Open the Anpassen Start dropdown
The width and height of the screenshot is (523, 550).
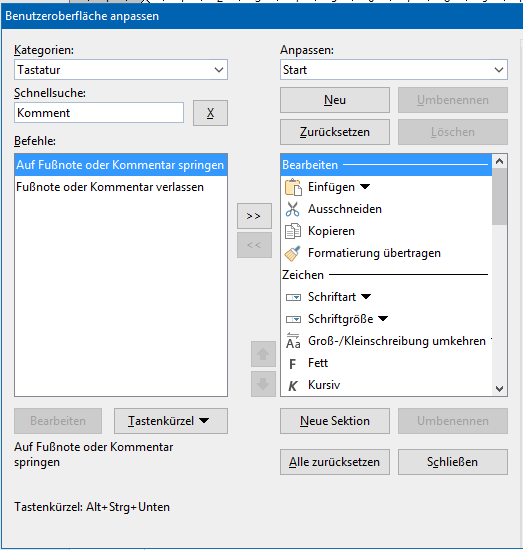(394, 69)
